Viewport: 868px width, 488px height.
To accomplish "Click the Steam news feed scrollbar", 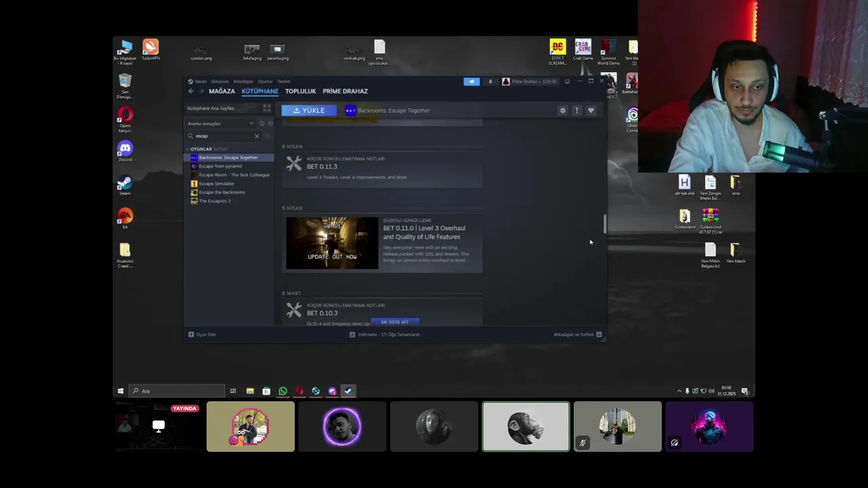I will [x=604, y=224].
